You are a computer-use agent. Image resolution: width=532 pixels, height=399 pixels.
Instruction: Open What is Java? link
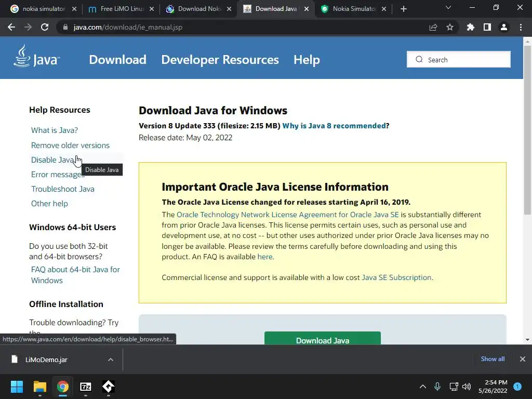[54, 130]
